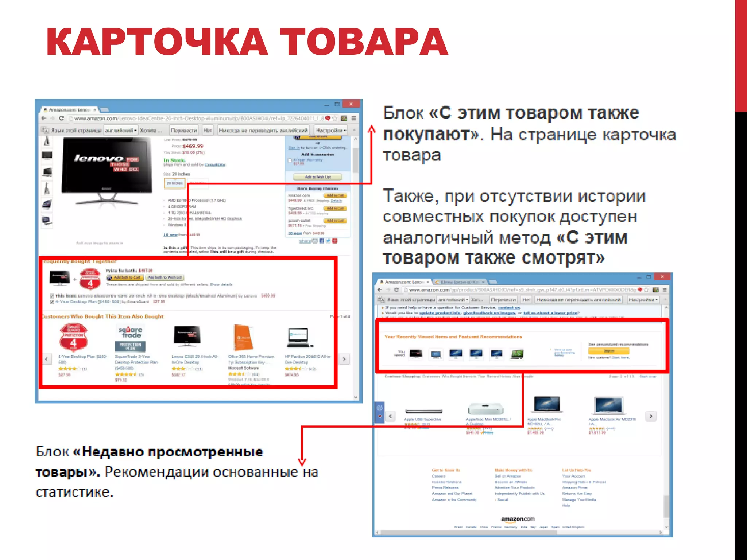Select the 20 inches size option

tap(175, 183)
